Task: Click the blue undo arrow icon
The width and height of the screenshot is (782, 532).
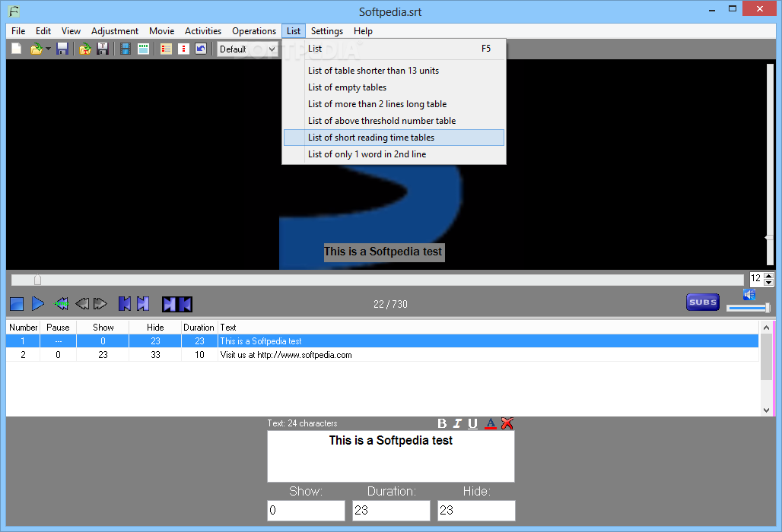Action: pos(201,49)
